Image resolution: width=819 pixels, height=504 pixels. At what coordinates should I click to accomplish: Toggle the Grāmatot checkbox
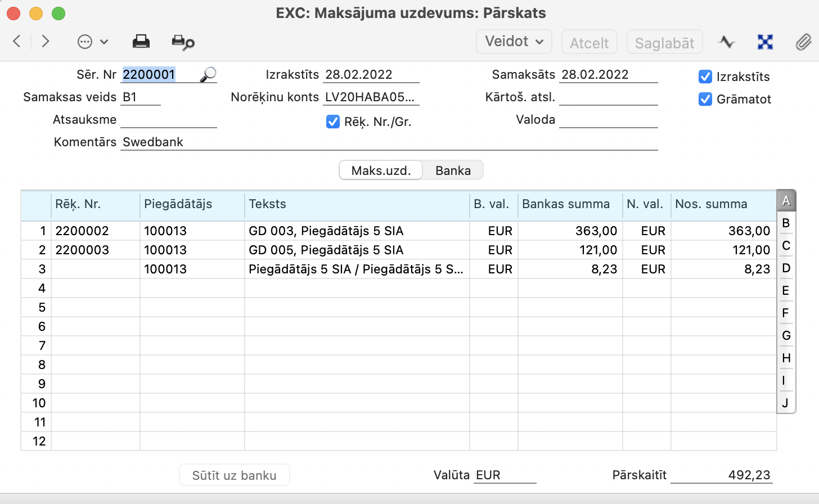(x=705, y=99)
